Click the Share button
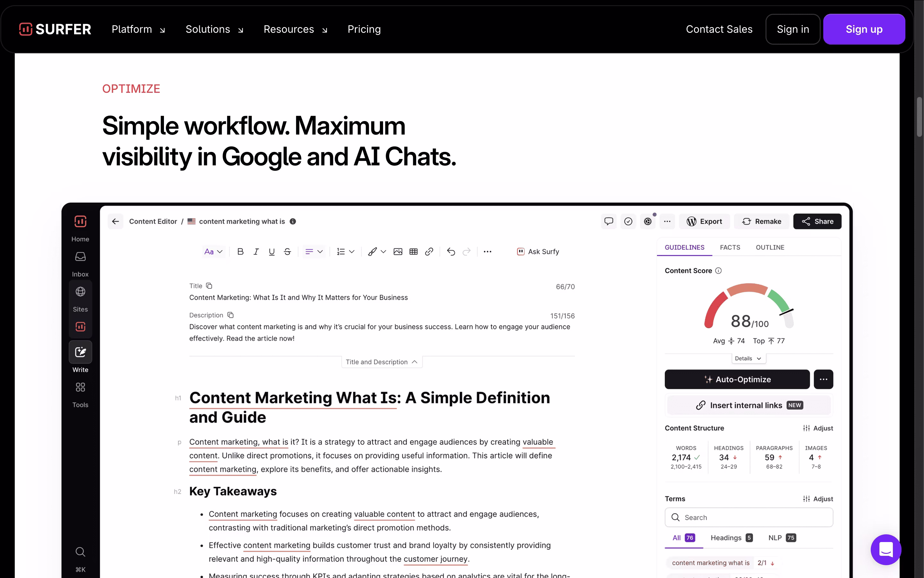 click(x=817, y=221)
